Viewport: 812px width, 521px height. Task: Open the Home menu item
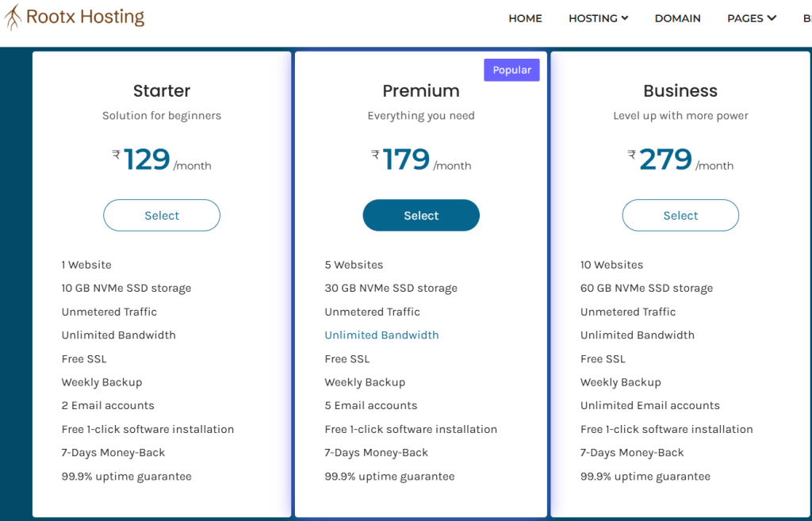coord(525,18)
